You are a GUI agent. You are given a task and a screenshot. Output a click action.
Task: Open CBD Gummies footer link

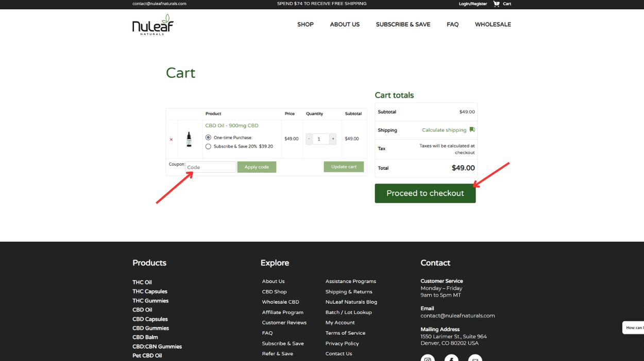click(150, 328)
